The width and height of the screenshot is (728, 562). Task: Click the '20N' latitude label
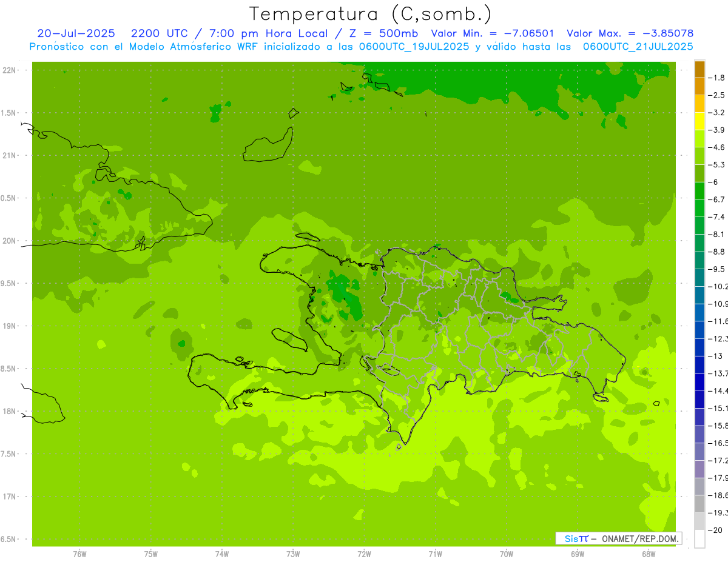coord(8,241)
